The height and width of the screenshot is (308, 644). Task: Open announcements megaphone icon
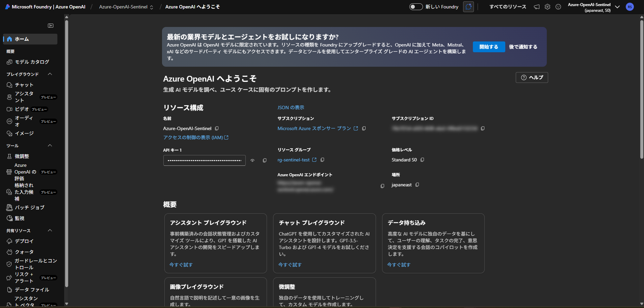pyautogui.click(x=537, y=7)
